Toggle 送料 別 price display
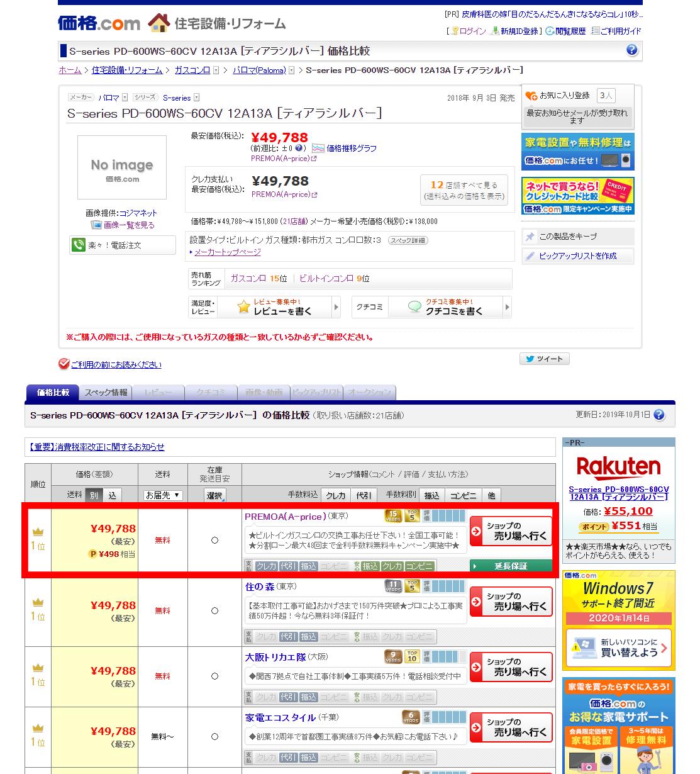Screen dimensions: 700x774 pos(93,495)
